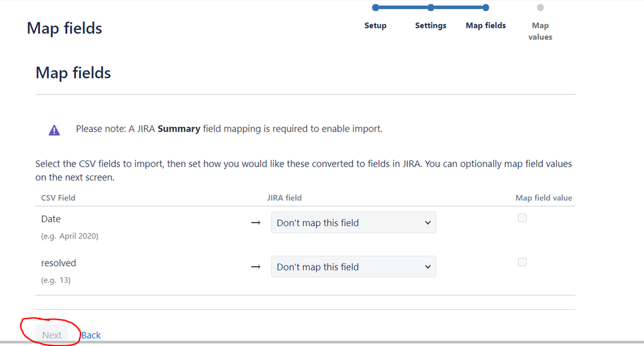Viewport: 644px width, 346px height.
Task: Go to the Setup step label
Action: tap(375, 26)
